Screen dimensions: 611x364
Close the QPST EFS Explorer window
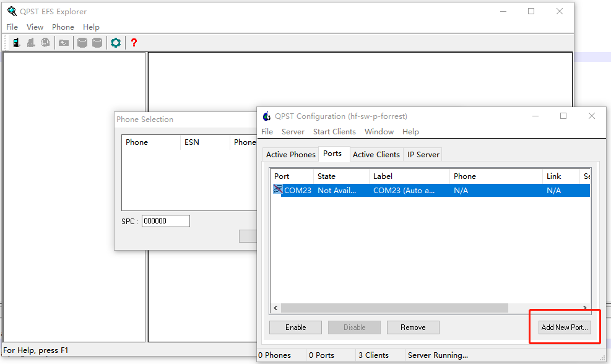pos(560,11)
